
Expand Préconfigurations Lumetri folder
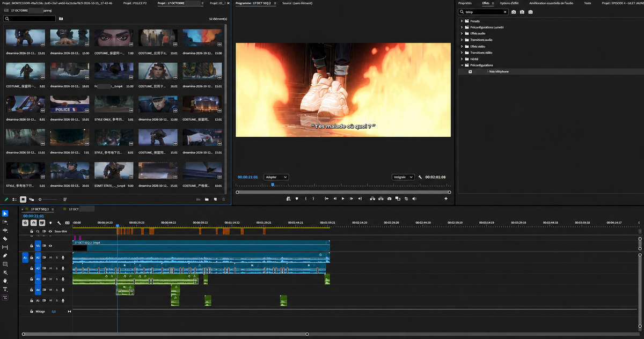click(x=462, y=27)
